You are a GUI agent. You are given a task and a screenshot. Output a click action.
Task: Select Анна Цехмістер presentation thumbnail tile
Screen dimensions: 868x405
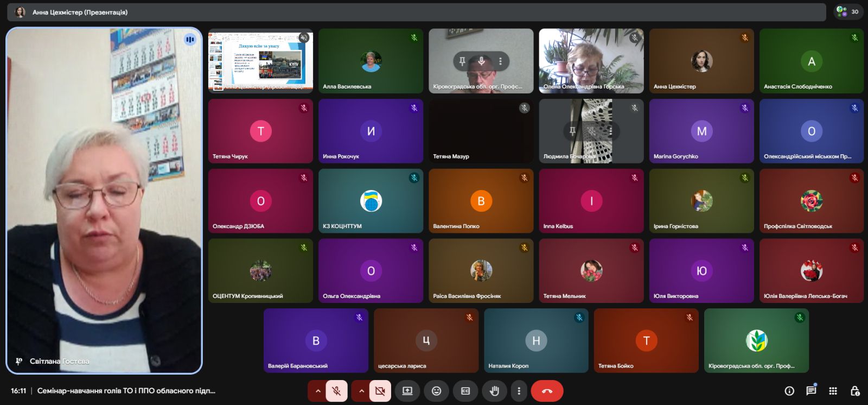(260, 61)
